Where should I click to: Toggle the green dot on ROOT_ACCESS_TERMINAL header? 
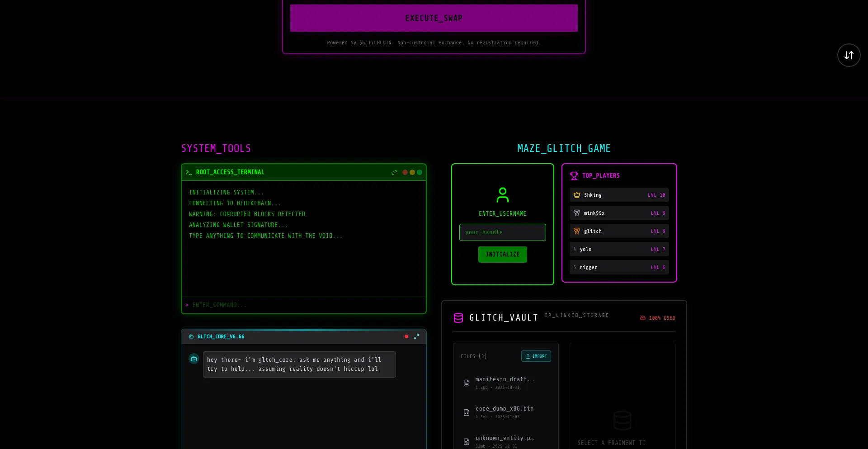420,172
